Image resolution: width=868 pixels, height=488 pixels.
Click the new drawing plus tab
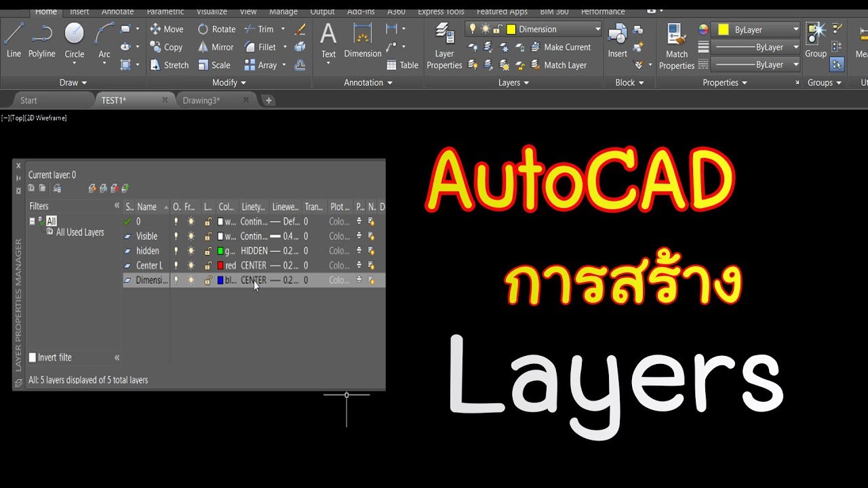tap(269, 100)
